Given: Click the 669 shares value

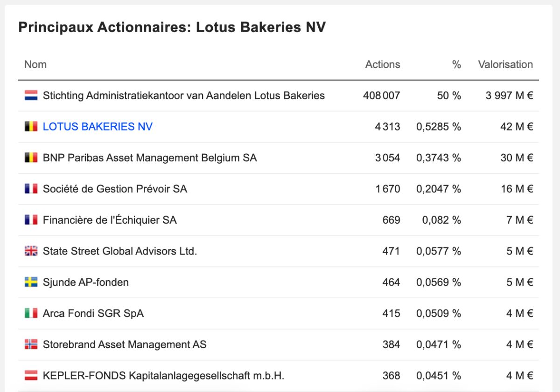Looking at the screenshot, I should click(x=391, y=220).
